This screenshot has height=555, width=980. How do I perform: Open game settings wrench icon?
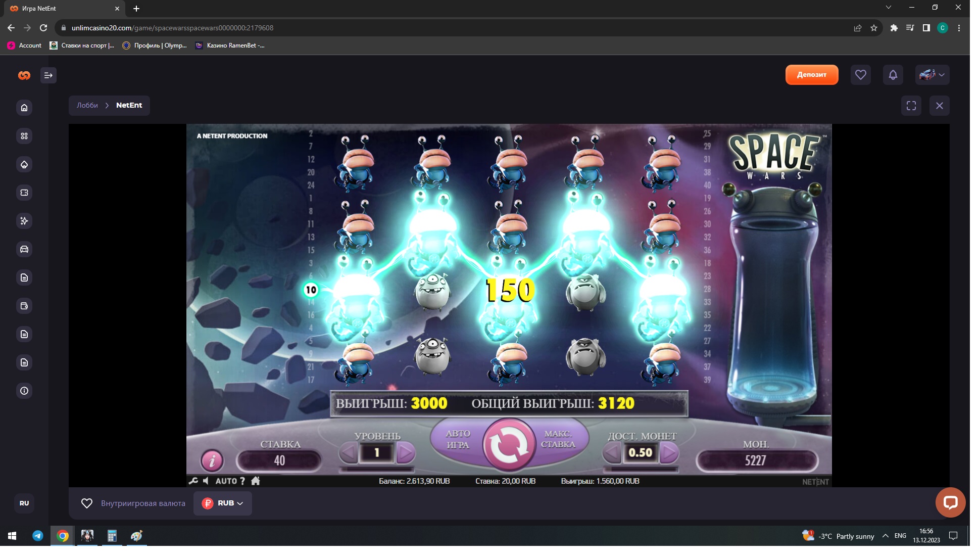click(193, 481)
